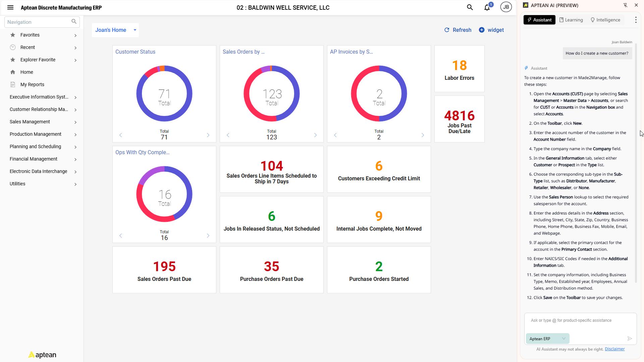Open AI panel three-dots options menu
The image size is (644, 362).
point(636,20)
